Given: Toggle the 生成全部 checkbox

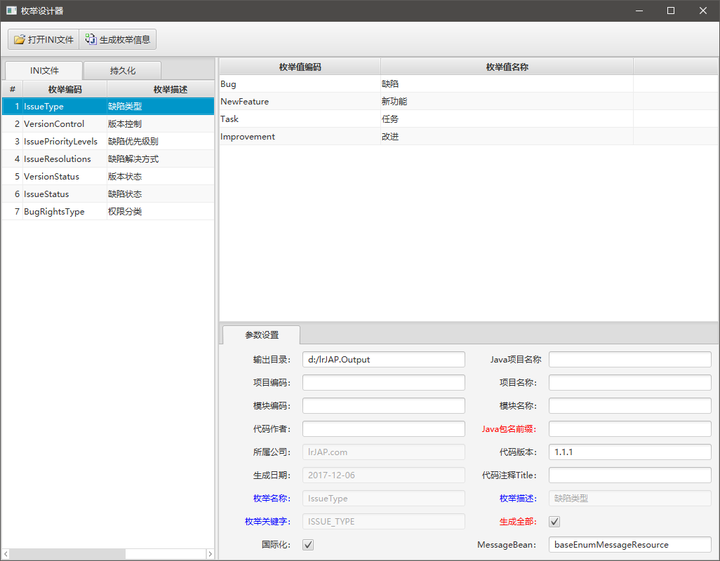Looking at the screenshot, I should tap(554, 522).
